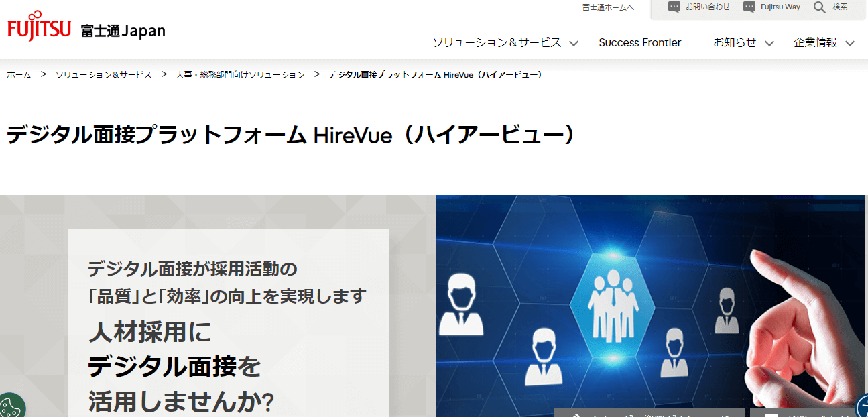The height and width of the screenshot is (417, 868).
Task: Open the Success Frontier menu item
Action: click(x=640, y=42)
